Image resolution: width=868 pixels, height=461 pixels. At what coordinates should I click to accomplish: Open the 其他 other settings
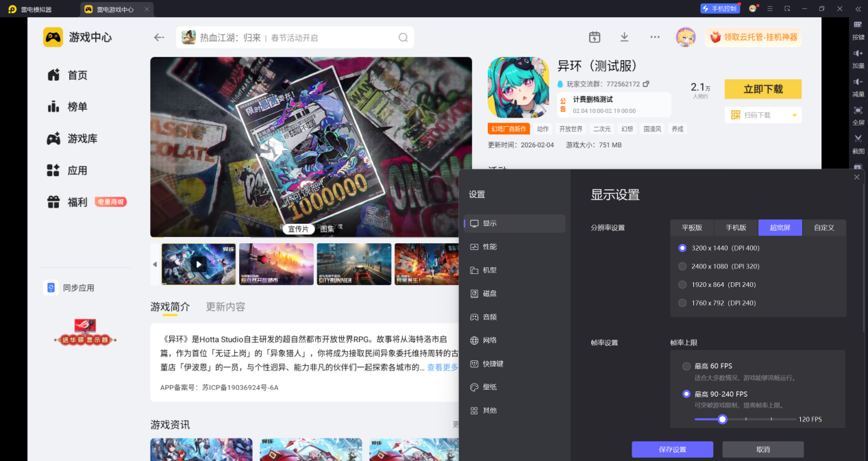tap(514, 410)
